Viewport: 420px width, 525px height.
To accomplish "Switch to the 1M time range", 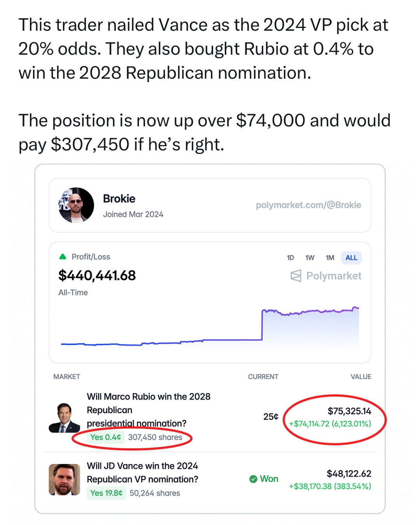I will [x=330, y=258].
